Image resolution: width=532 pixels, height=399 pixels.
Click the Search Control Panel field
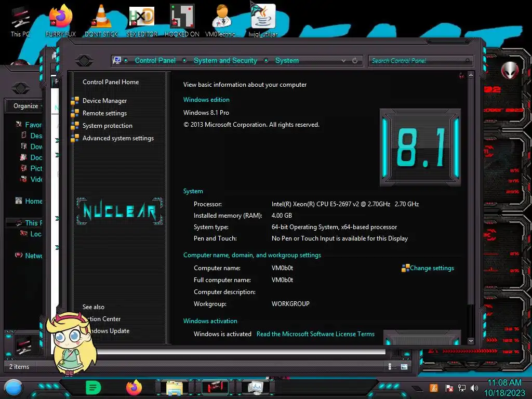pyautogui.click(x=420, y=61)
